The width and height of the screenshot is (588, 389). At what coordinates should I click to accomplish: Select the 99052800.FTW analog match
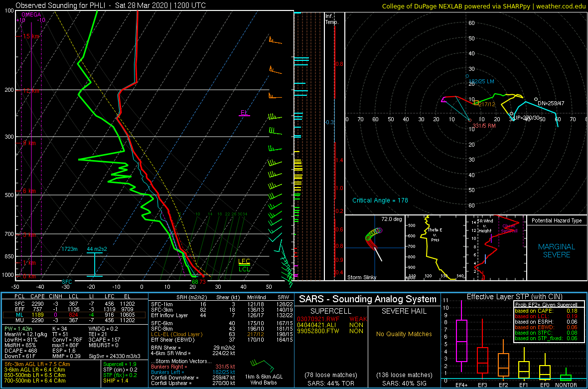pyautogui.click(x=330, y=331)
